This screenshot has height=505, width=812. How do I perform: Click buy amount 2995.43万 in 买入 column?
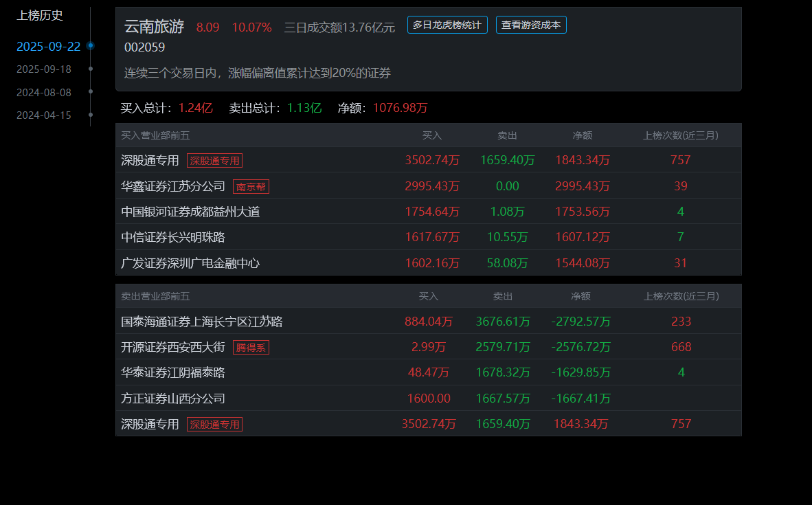(432, 186)
